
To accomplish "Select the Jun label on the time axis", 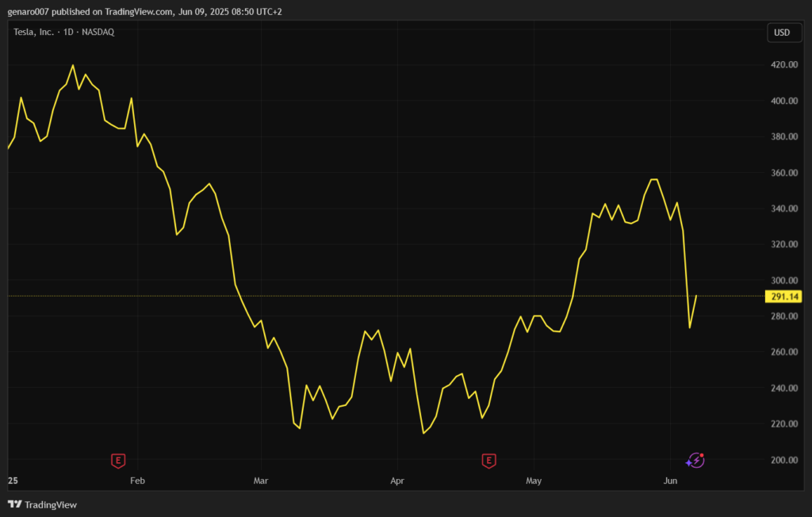I will (x=670, y=481).
